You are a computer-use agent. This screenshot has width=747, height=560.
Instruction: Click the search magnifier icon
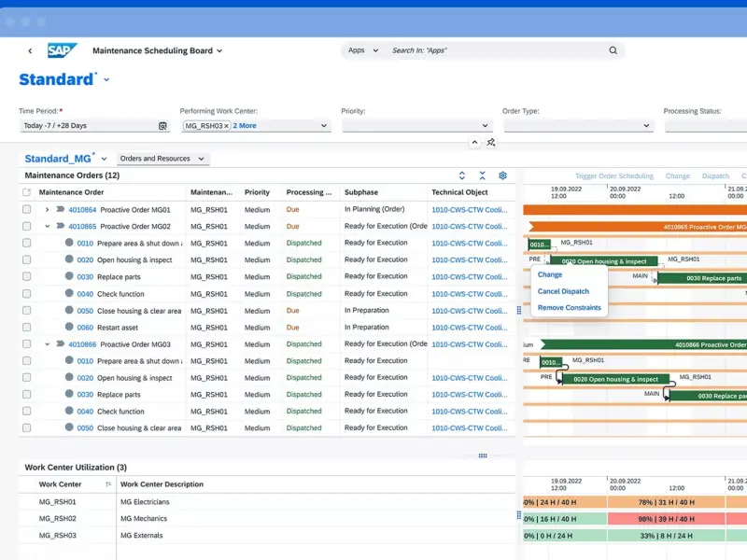(613, 50)
